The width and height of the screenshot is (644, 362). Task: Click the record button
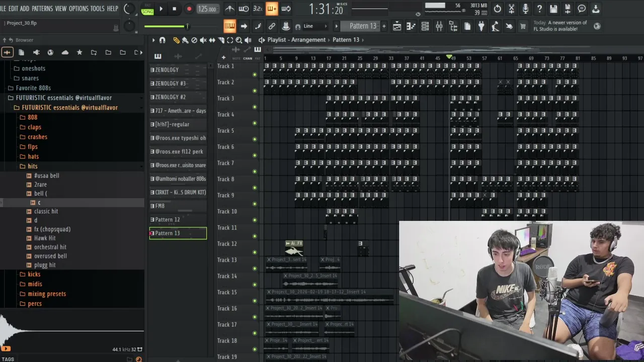click(189, 9)
